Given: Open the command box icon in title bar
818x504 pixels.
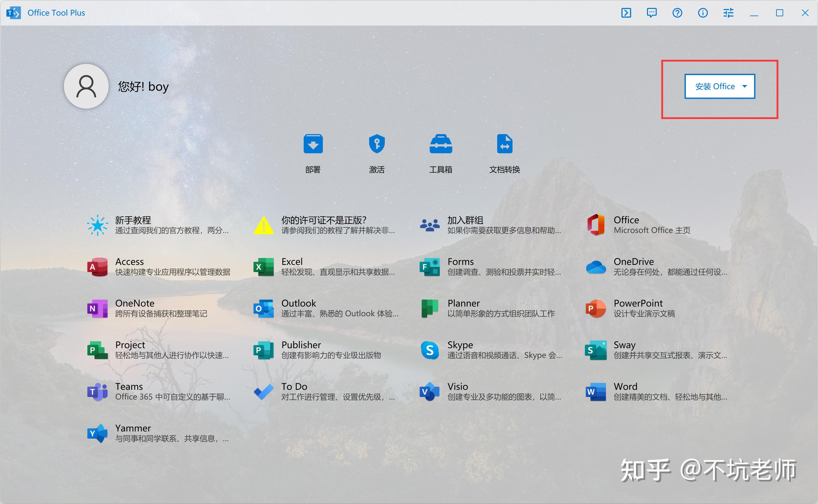Looking at the screenshot, I should pyautogui.click(x=626, y=13).
